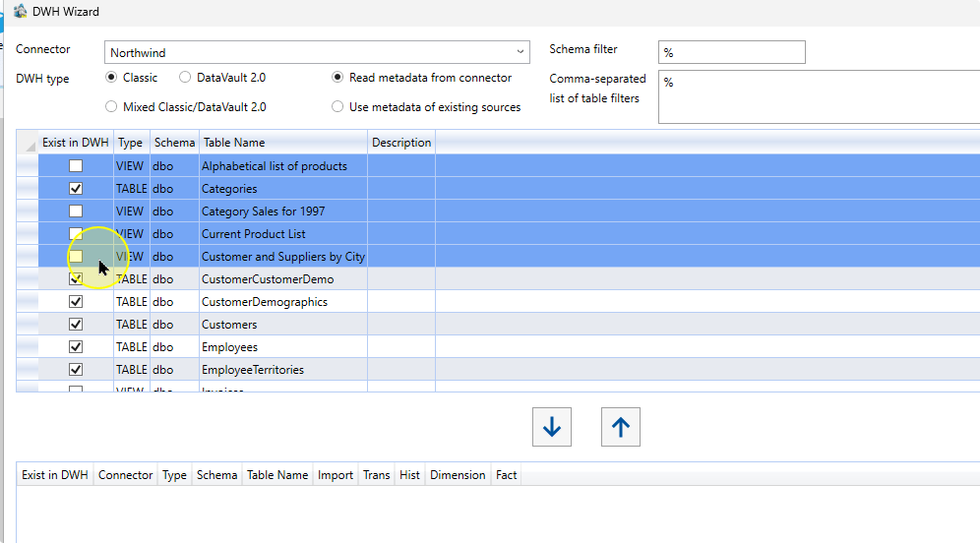This screenshot has width=980, height=543.
Task: Click the lower grid Fact column header
Action: coord(507,475)
